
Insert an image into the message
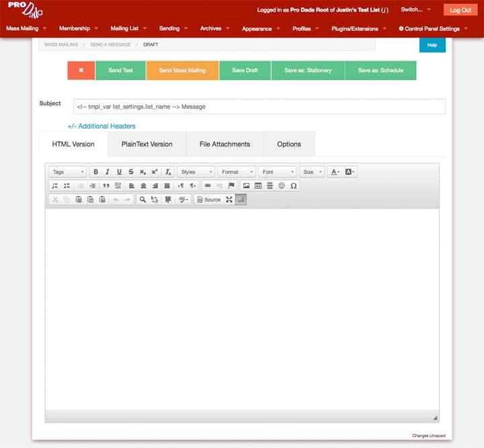(246, 186)
